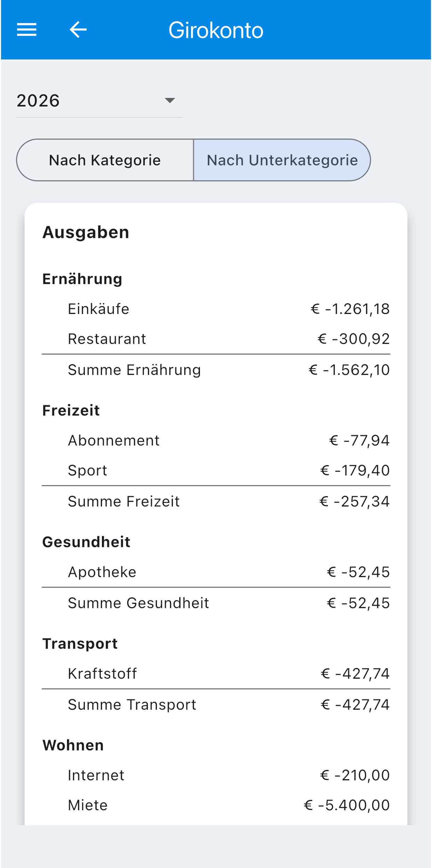Screen dimensions: 432x868
Task: Switch to Nach Kategorie view
Action: 105,160
